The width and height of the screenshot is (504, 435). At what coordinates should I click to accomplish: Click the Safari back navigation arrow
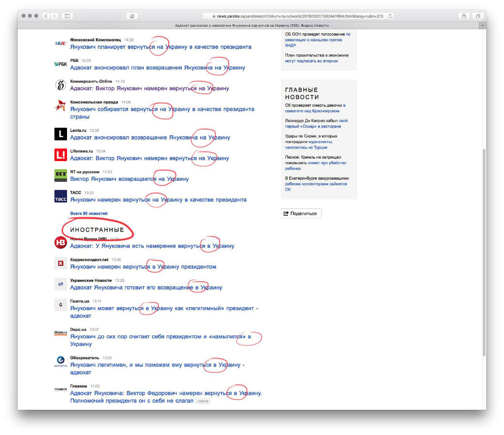tap(46, 16)
